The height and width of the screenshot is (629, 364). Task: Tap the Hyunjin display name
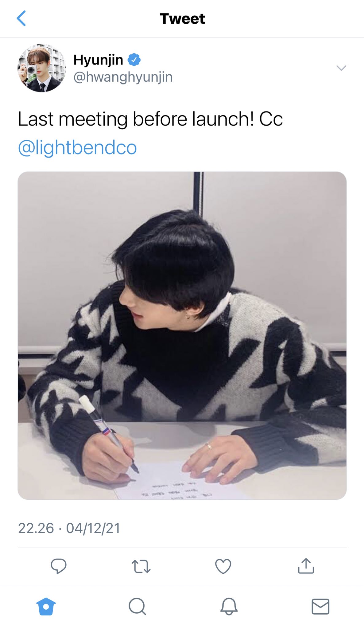[x=98, y=60]
